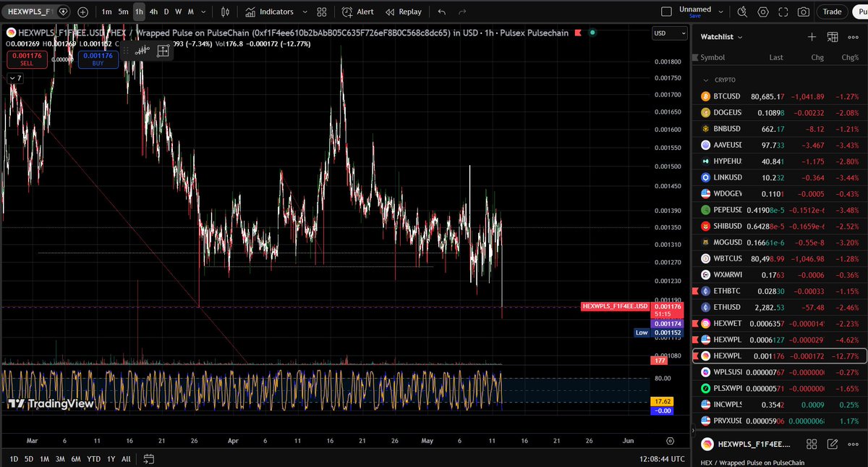868x467 pixels.
Task: Collapse the indicator legend showing 7
Action: [14, 78]
